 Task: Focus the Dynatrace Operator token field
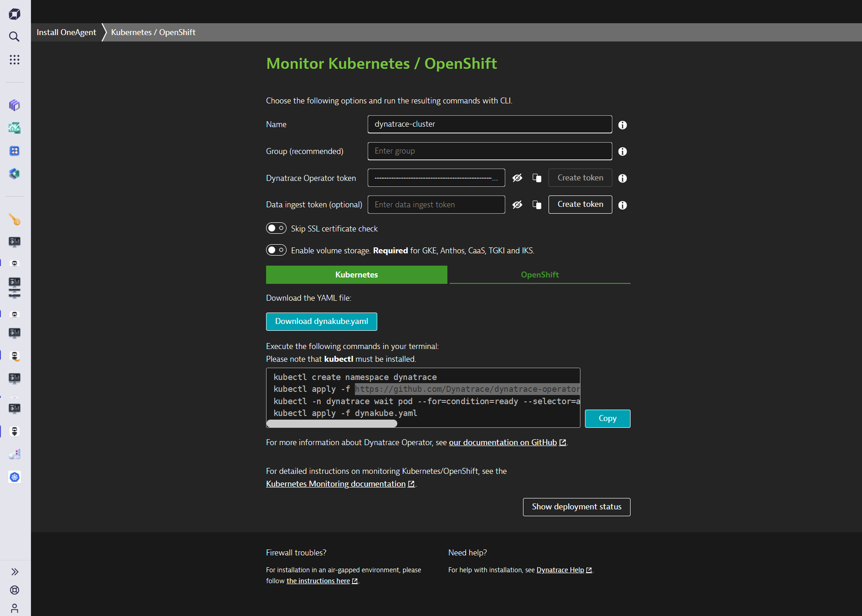(x=436, y=178)
